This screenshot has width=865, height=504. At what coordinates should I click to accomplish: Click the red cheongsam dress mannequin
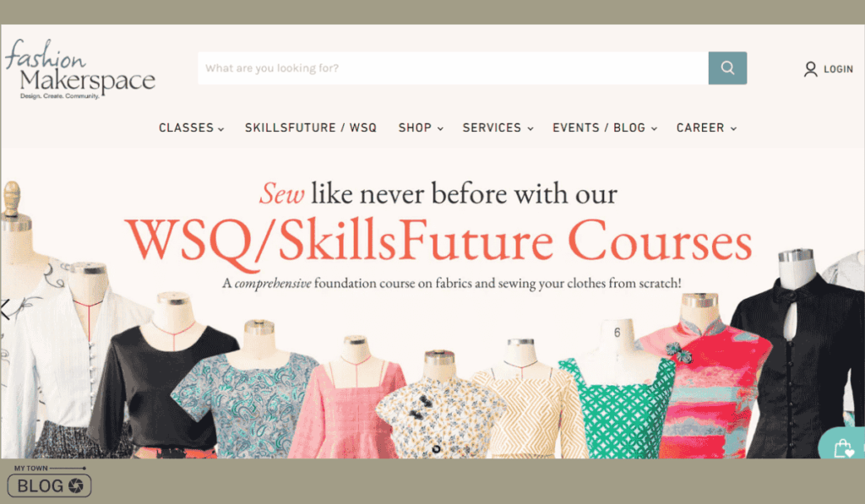coord(704,386)
